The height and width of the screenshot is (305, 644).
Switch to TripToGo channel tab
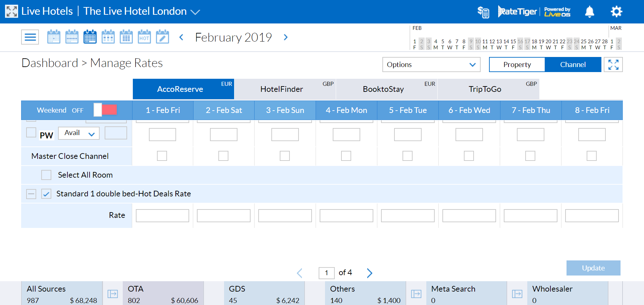[488, 89]
